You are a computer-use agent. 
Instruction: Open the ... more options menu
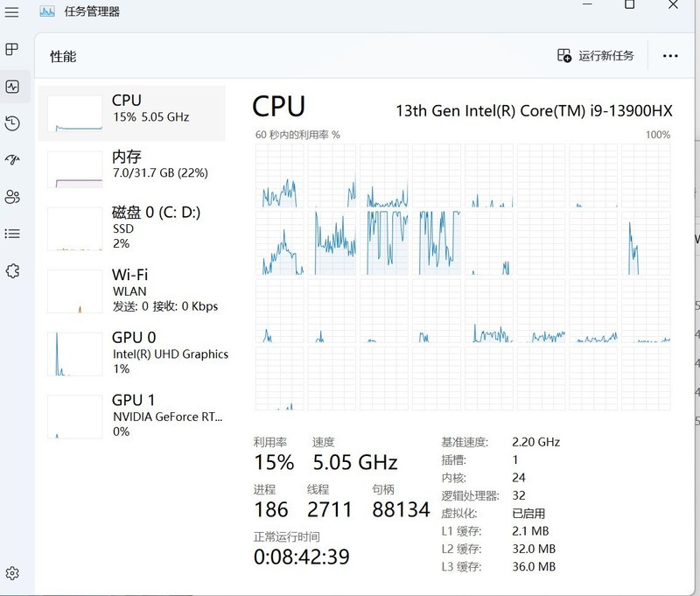click(x=669, y=55)
